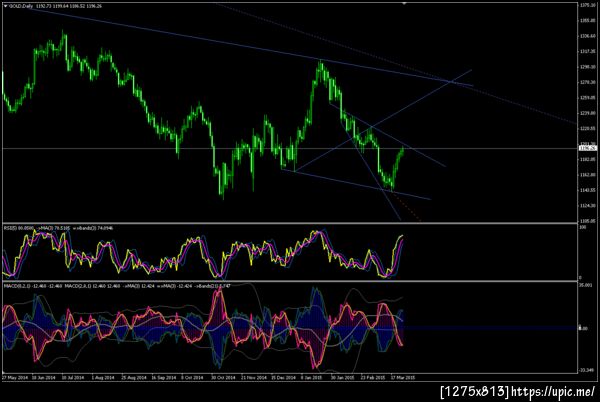600x402 pixels.
Task: Click the splitter between price chart and RSI subwindow
Action: tap(289, 223)
